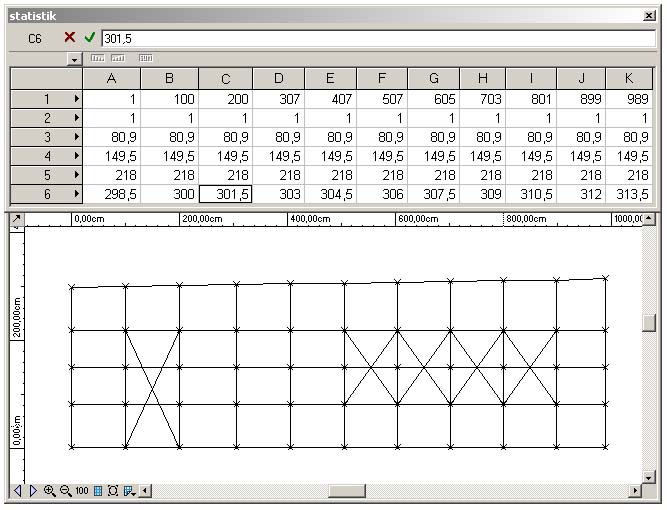Go to next view with right triangle
This screenshot has height=510, width=667.
click(33, 490)
